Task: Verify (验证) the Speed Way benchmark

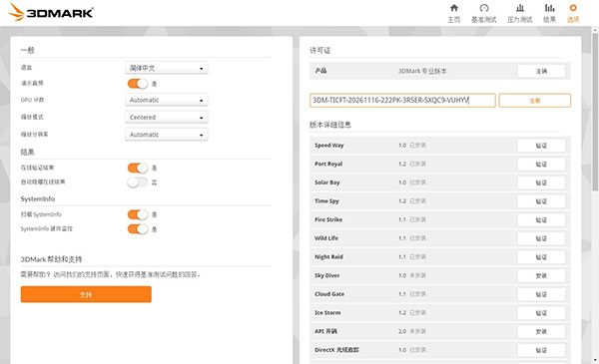Action: [541, 146]
